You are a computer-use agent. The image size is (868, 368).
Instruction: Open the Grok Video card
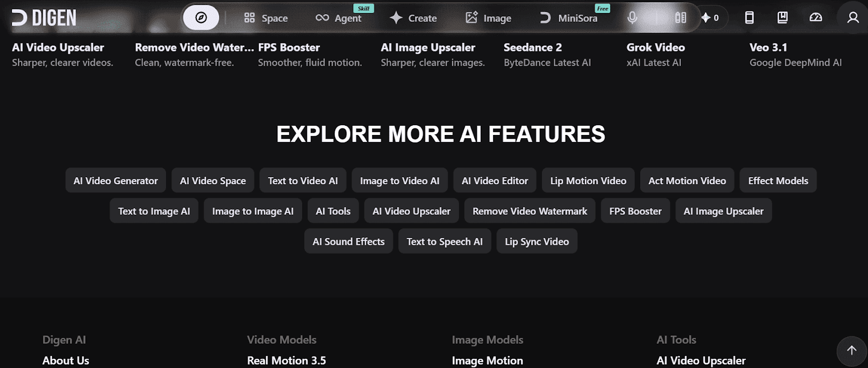coord(655,55)
